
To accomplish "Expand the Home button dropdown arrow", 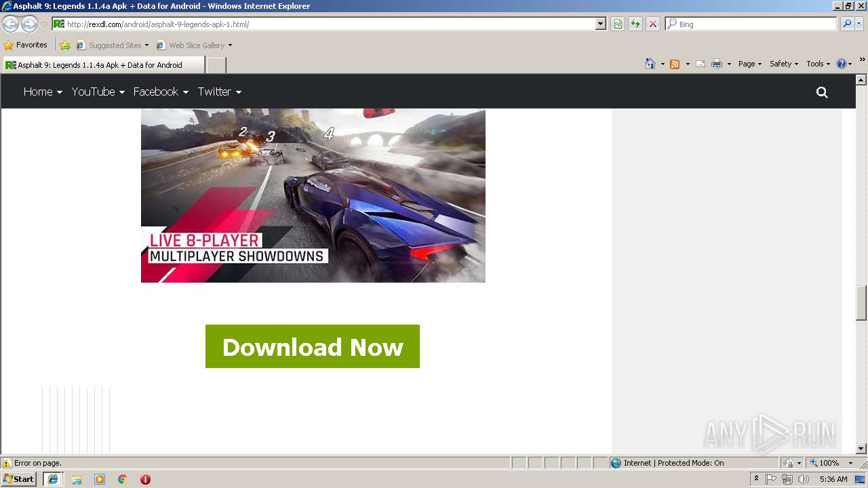I will (x=663, y=64).
